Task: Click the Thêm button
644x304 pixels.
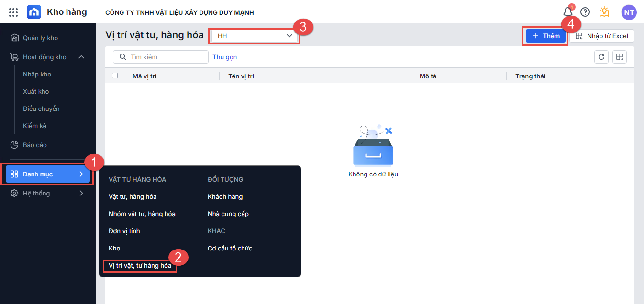Action: tap(545, 36)
